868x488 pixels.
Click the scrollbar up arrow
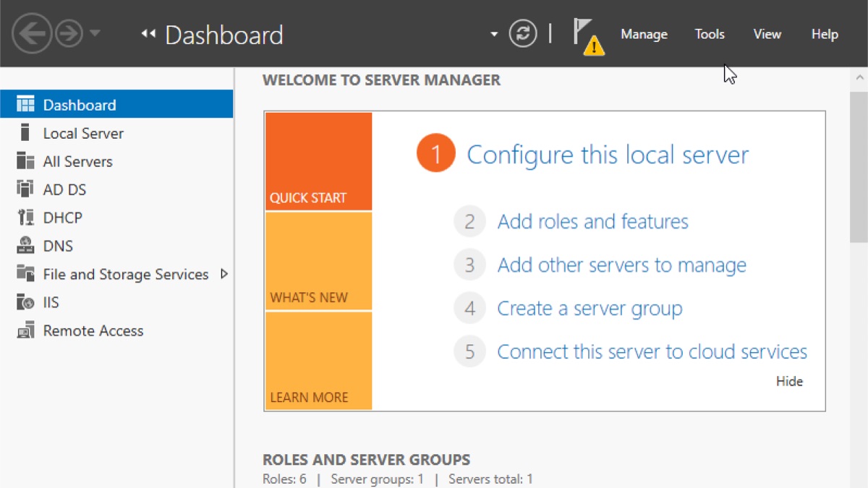[859, 77]
